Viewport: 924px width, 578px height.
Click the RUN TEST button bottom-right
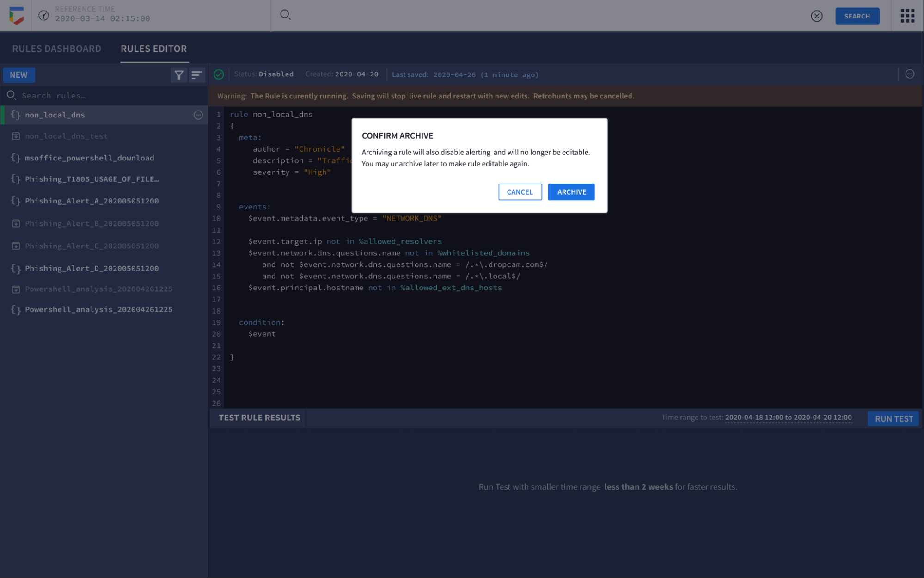click(895, 418)
